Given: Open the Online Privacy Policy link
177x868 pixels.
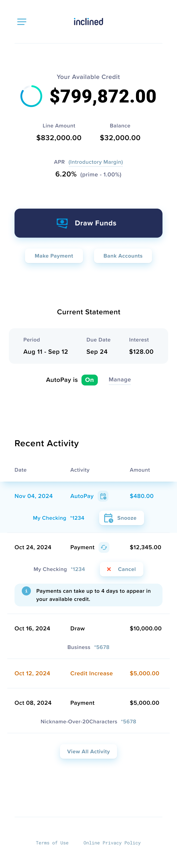Looking at the screenshot, I should (x=112, y=843).
